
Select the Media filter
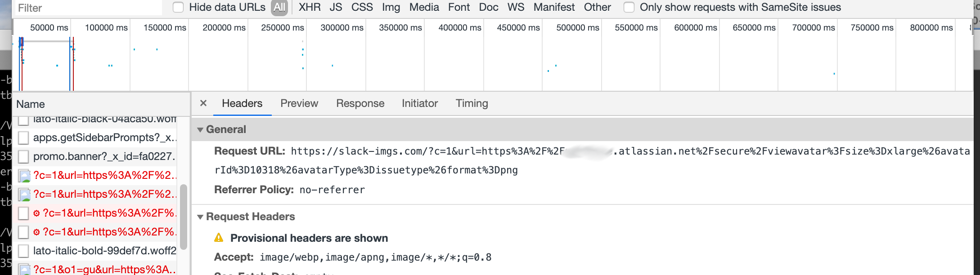[423, 7]
